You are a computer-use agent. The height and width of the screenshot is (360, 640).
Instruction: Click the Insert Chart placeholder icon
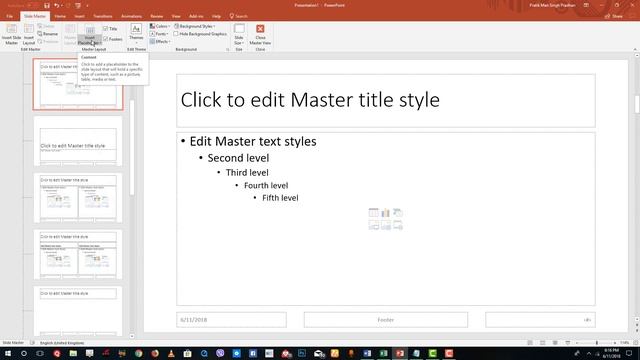pos(386,212)
